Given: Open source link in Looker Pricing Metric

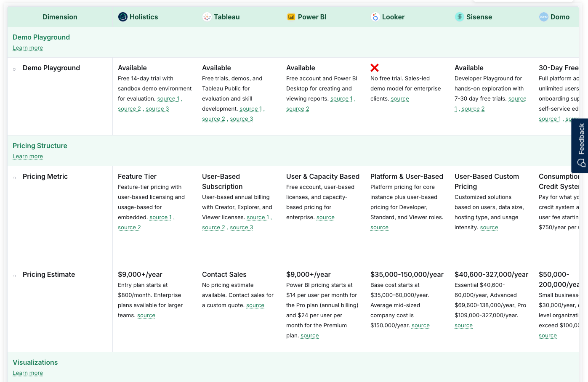Looking at the screenshot, I should pyautogui.click(x=380, y=228).
